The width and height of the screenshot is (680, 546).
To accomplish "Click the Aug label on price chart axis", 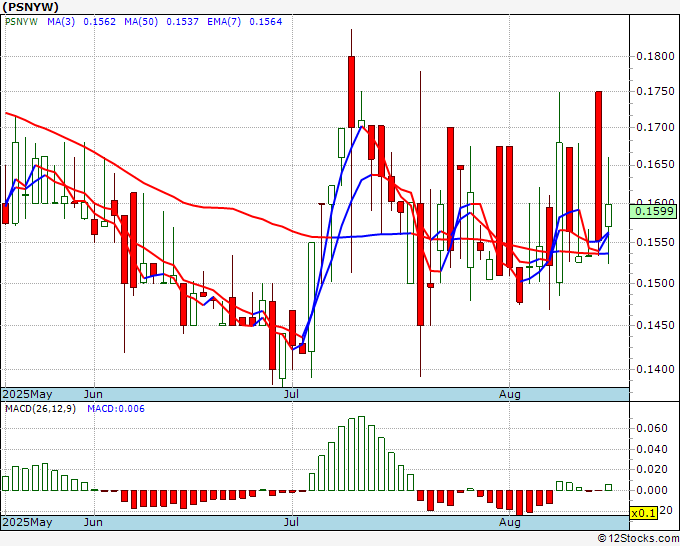I will click(x=510, y=394).
